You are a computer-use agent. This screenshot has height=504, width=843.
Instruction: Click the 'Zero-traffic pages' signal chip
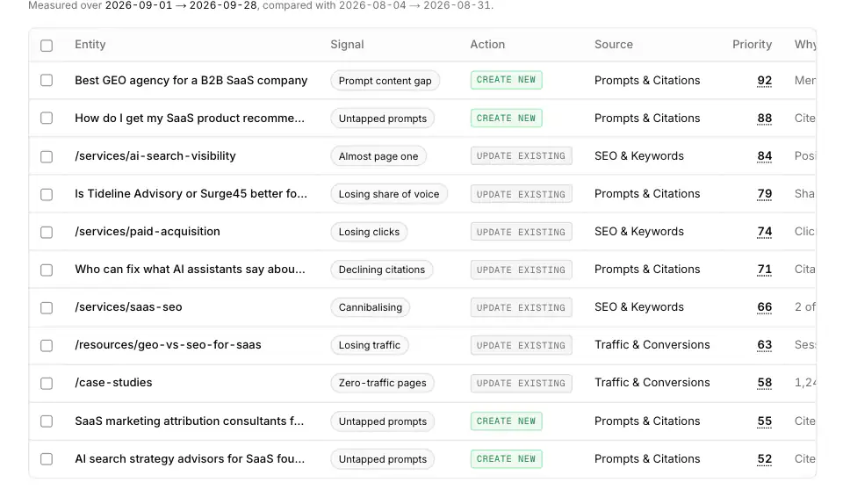tap(382, 383)
